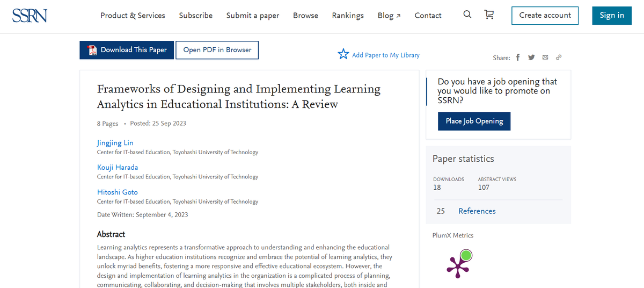Click Download This Paper button
The image size is (644, 288).
(x=127, y=50)
